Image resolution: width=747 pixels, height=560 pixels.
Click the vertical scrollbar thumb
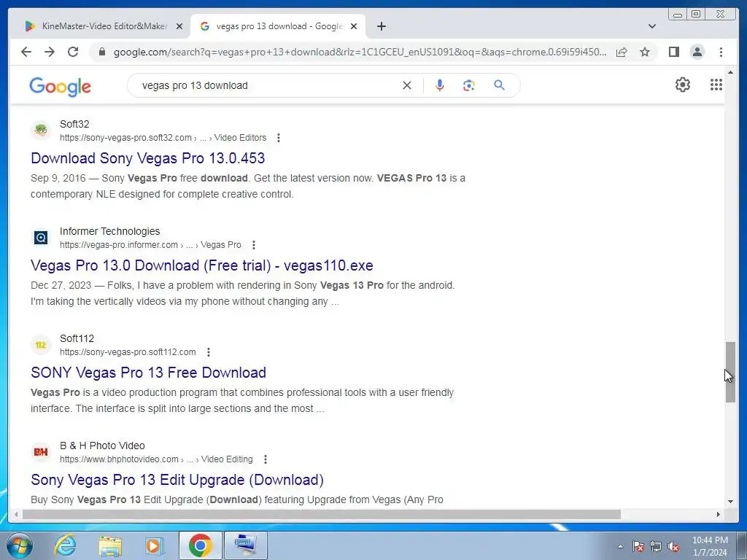730,372
